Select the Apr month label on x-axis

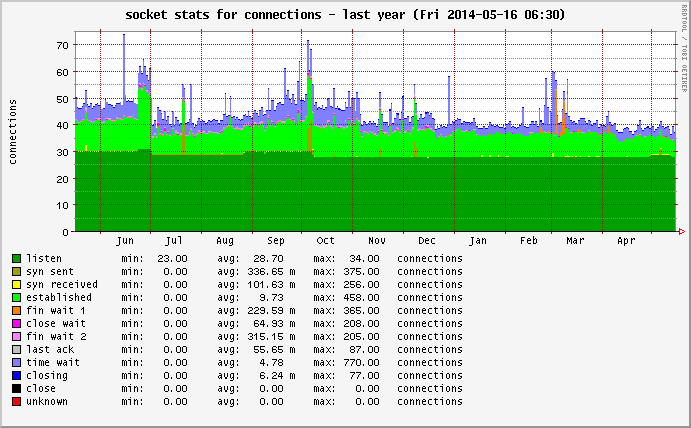[x=626, y=241]
